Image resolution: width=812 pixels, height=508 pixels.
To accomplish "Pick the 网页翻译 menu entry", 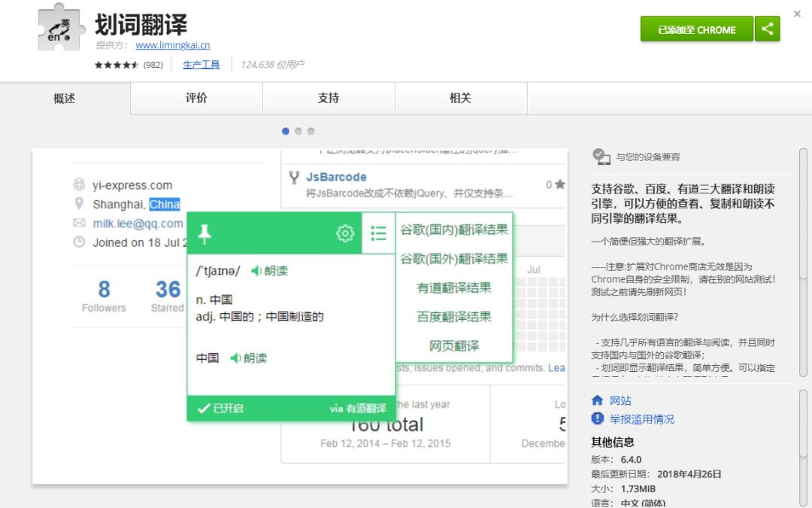I will [454, 345].
